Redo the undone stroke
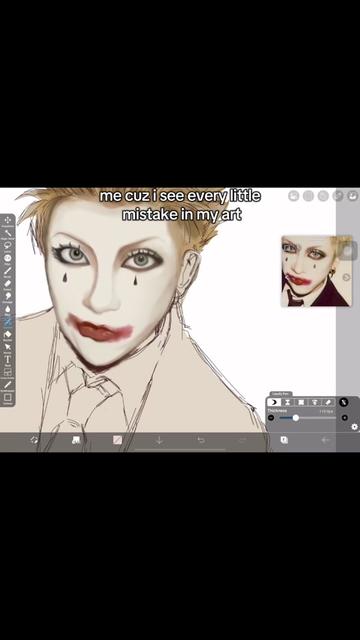 [x=242, y=440]
